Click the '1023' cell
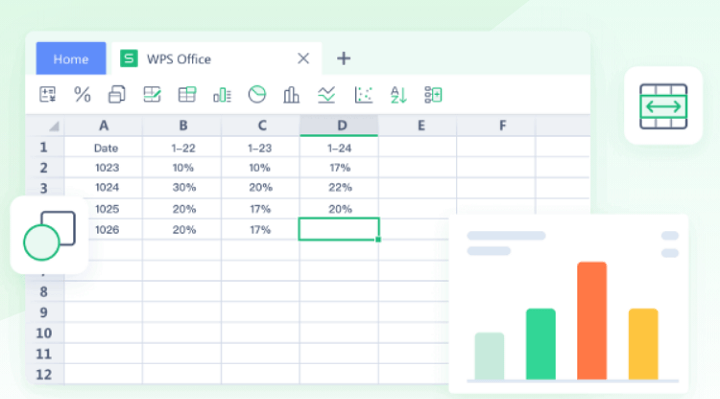The height and width of the screenshot is (399, 720). (104, 168)
